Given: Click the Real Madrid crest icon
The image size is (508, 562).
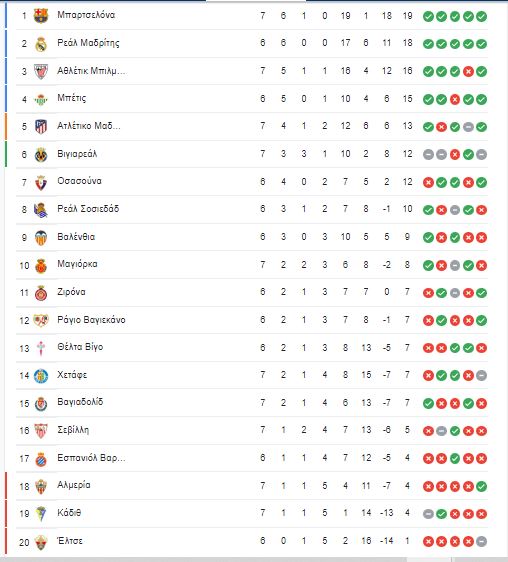Looking at the screenshot, I should (x=41, y=44).
